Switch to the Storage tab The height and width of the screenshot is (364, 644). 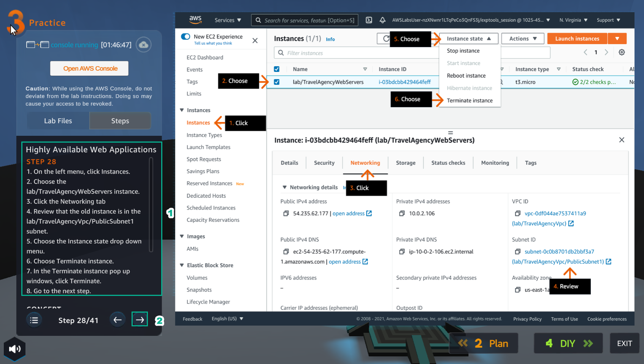[x=406, y=163]
